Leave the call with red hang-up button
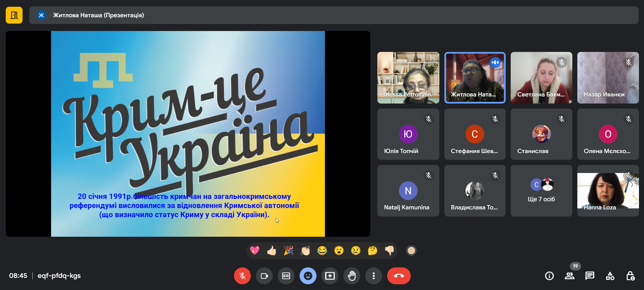The width and height of the screenshot is (644, 290). (x=399, y=276)
